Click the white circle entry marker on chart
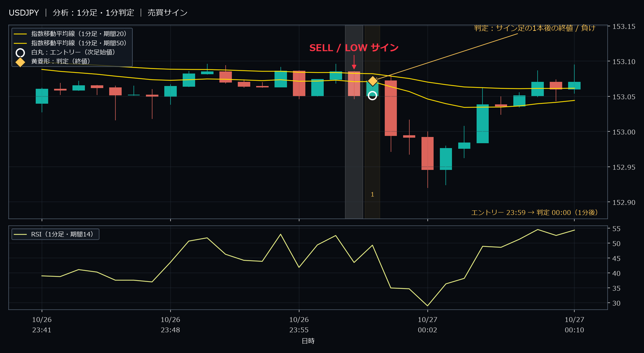 (x=372, y=95)
